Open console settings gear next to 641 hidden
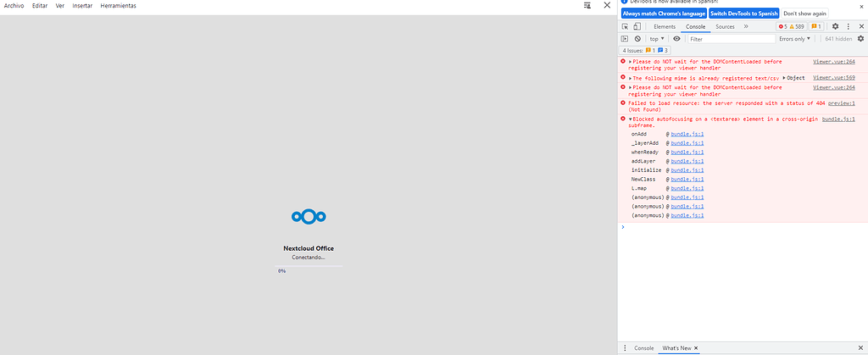868x355 pixels. click(x=860, y=39)
